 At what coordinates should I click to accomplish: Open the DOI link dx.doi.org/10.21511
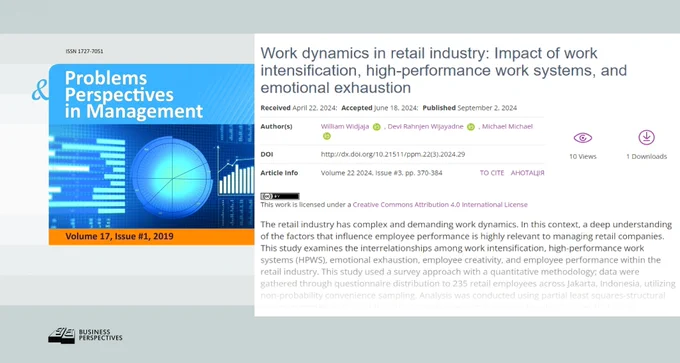coord(392,154)
